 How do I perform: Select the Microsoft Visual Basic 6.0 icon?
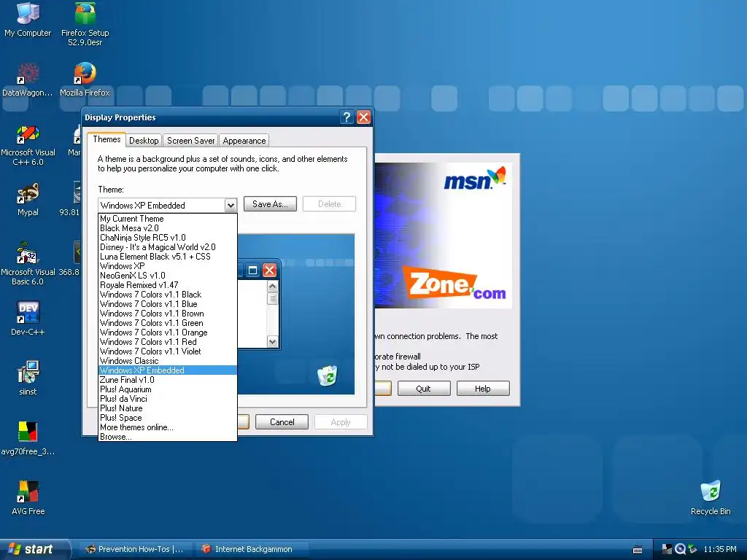tap(28, 263)
